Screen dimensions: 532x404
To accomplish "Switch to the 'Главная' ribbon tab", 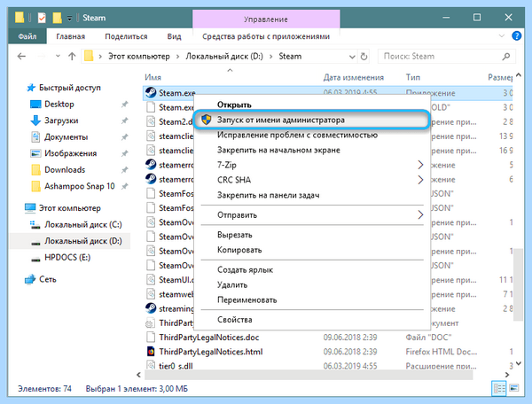I will pos(71,36).
